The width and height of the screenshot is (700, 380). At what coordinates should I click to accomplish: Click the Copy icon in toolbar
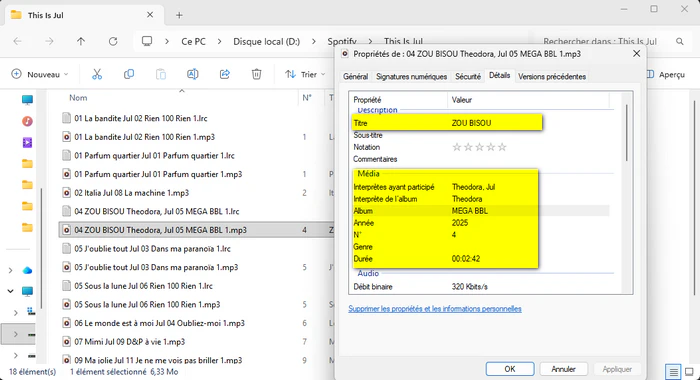click(x=129, y=74)
